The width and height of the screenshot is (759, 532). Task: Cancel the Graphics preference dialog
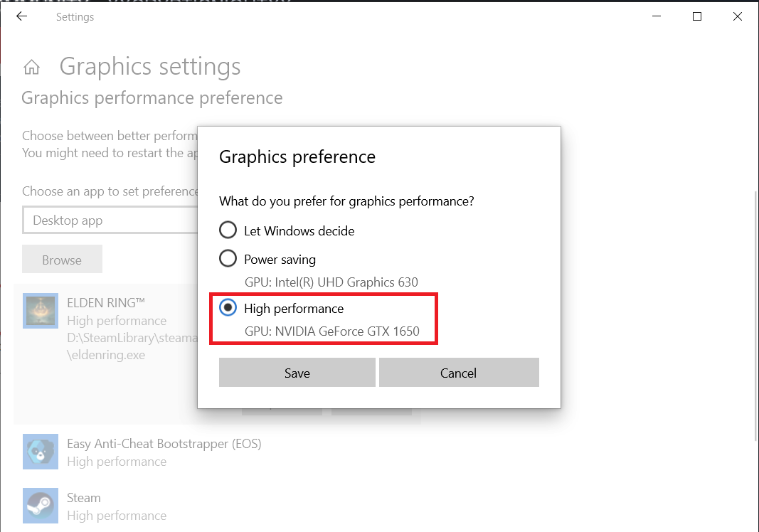(x=459, y=373)
